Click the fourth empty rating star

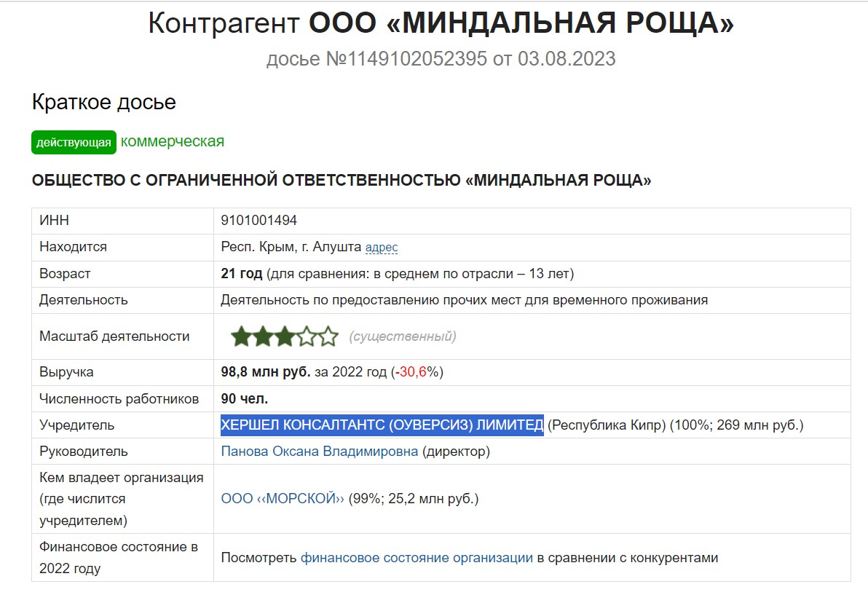point(307,336)
